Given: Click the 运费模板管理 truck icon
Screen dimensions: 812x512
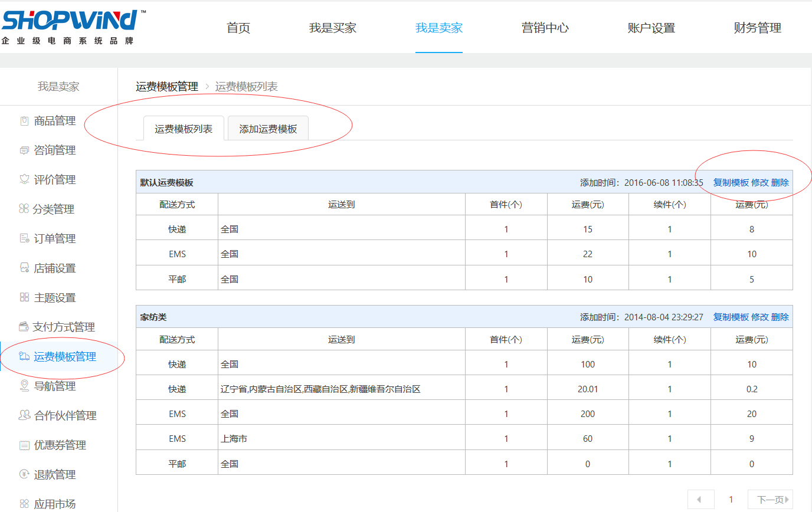Looking at the screenshot, I should [24, 356].
